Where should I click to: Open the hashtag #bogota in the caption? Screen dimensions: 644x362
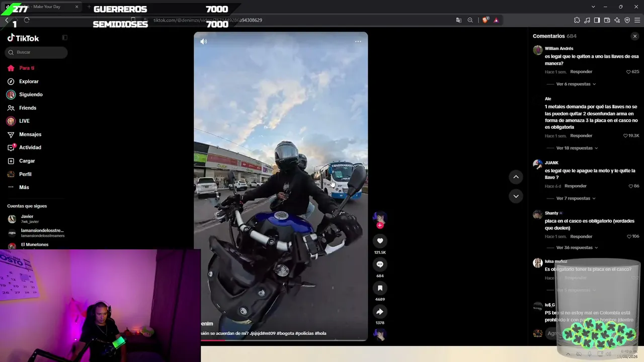[286, 333]
